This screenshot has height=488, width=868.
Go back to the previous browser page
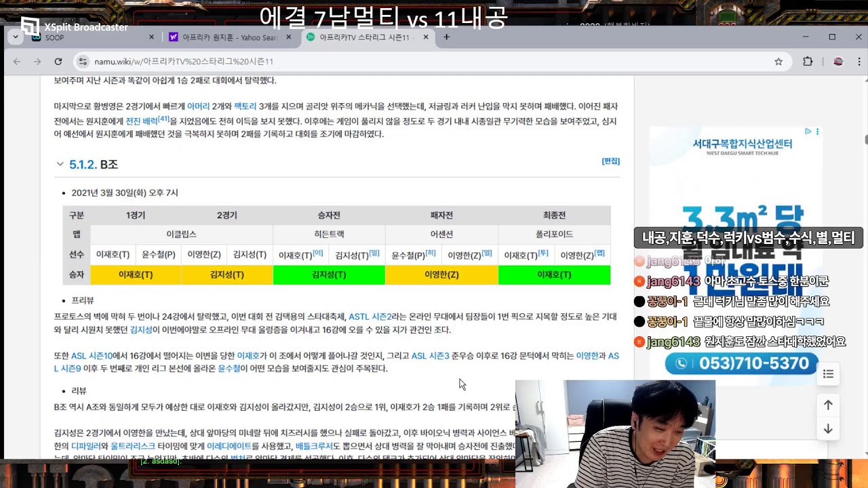click(17, 62)
